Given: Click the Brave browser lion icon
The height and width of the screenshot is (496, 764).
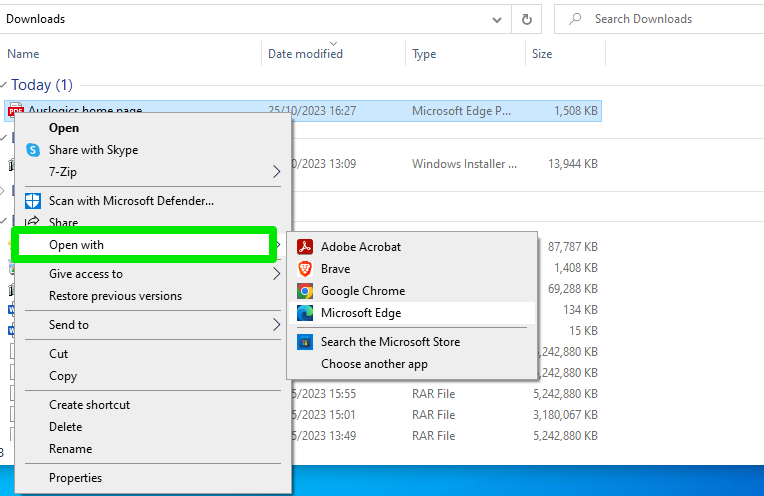Looking at the screenshot, I should pyautogui.click(x=304, y=269).
